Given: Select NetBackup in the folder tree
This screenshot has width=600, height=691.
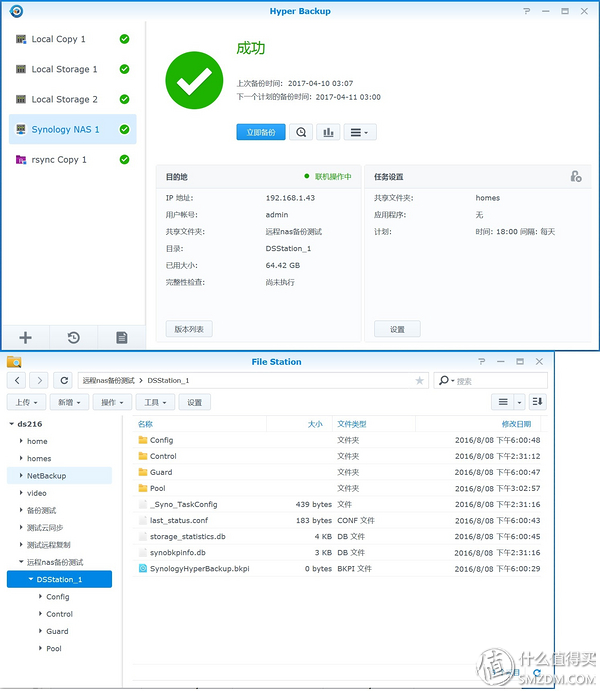Looking at the screenshot, I should click(59, 476).
